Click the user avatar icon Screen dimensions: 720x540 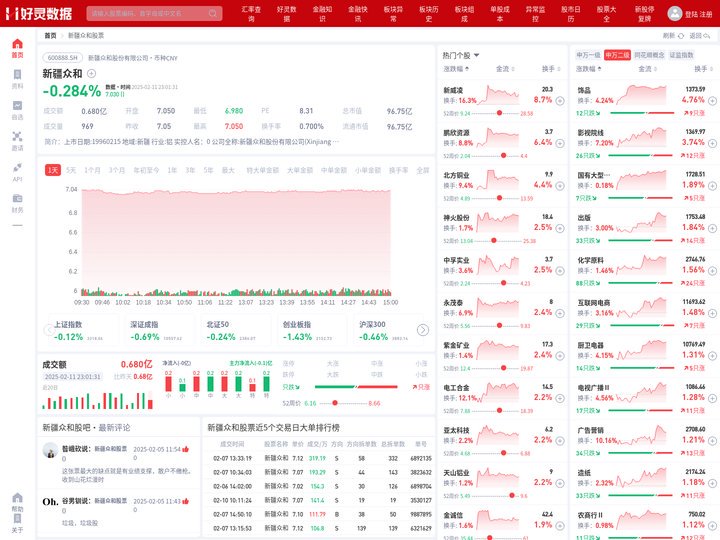[x=675, y=13]
